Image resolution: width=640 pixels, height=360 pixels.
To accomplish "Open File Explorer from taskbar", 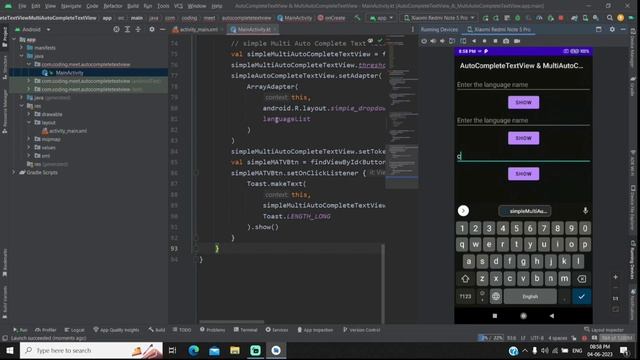I will tap(235, 350).
